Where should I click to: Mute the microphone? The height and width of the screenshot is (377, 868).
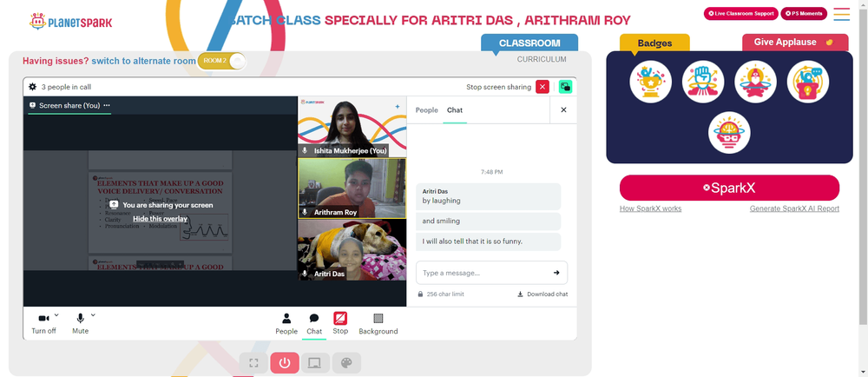tap(80, 323)
